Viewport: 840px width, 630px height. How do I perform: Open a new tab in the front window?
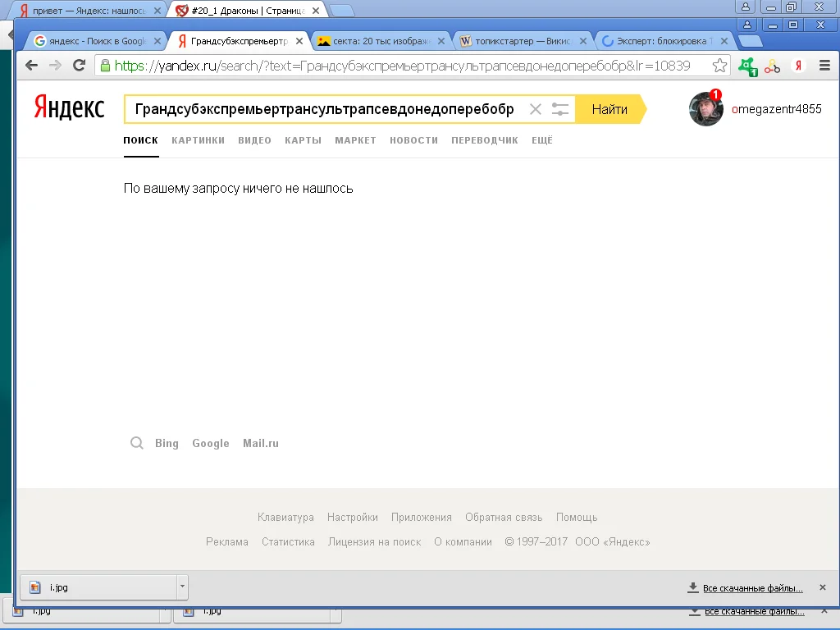coord(750,41)
